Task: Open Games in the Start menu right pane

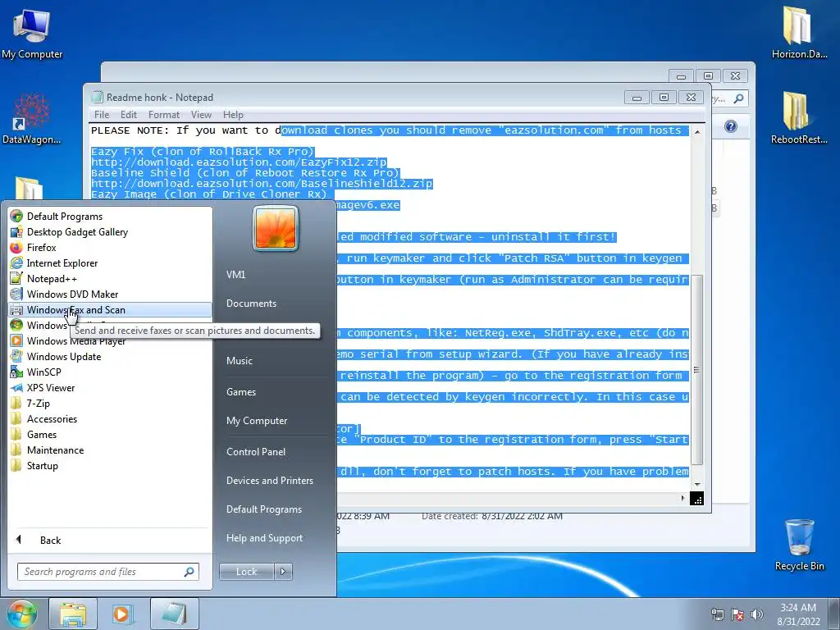Action: click(x=241, y=391)
